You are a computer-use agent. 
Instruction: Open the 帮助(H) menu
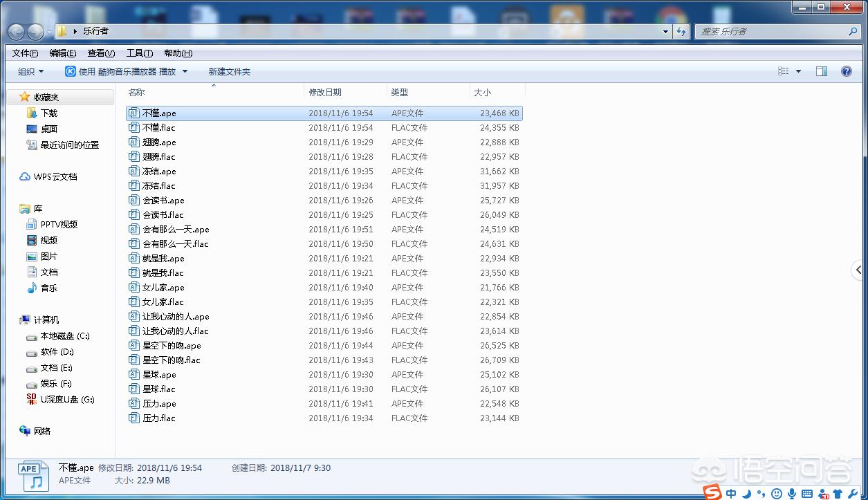(178, 53)
